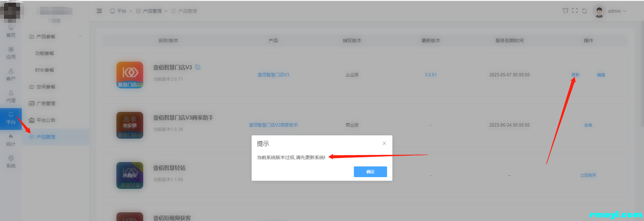Viewport: 644px width, 221px height.
Task: Open 系统 settings in left navigation
Action: tap(11, 162)
